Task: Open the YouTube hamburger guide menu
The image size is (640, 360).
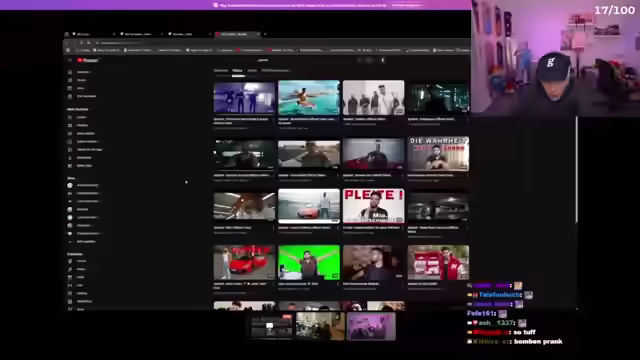Action: click(70, 60)
